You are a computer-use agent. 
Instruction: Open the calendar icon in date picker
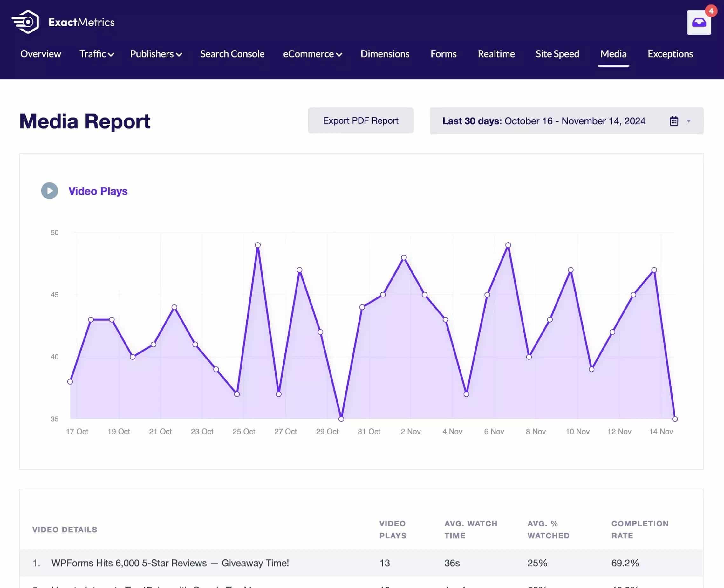(x=673, y=121)
